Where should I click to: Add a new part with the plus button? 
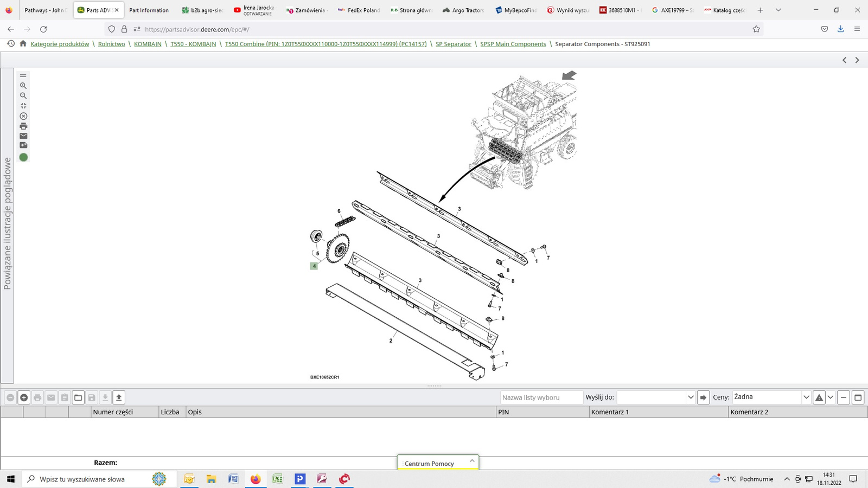click(24, 397)
